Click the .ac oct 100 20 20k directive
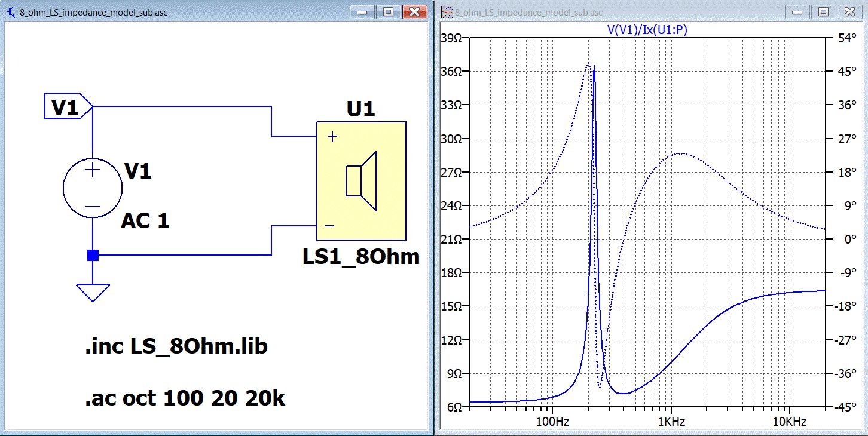 (185, 398)
